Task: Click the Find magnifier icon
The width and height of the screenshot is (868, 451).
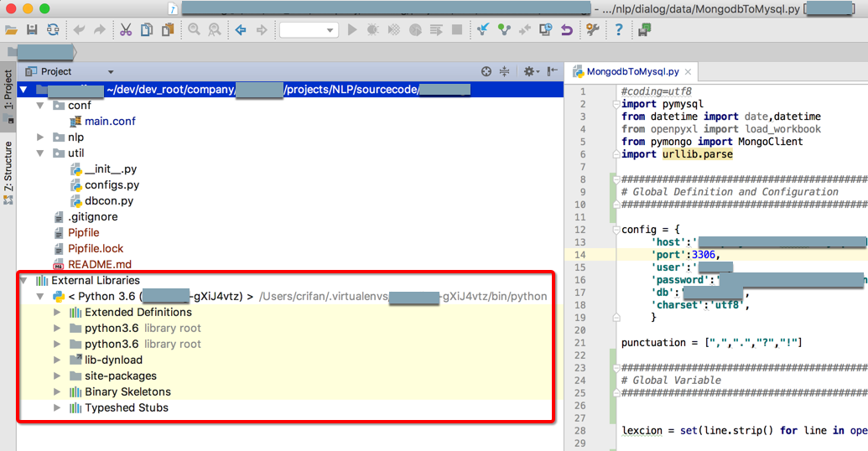Action: click(194, 30)
